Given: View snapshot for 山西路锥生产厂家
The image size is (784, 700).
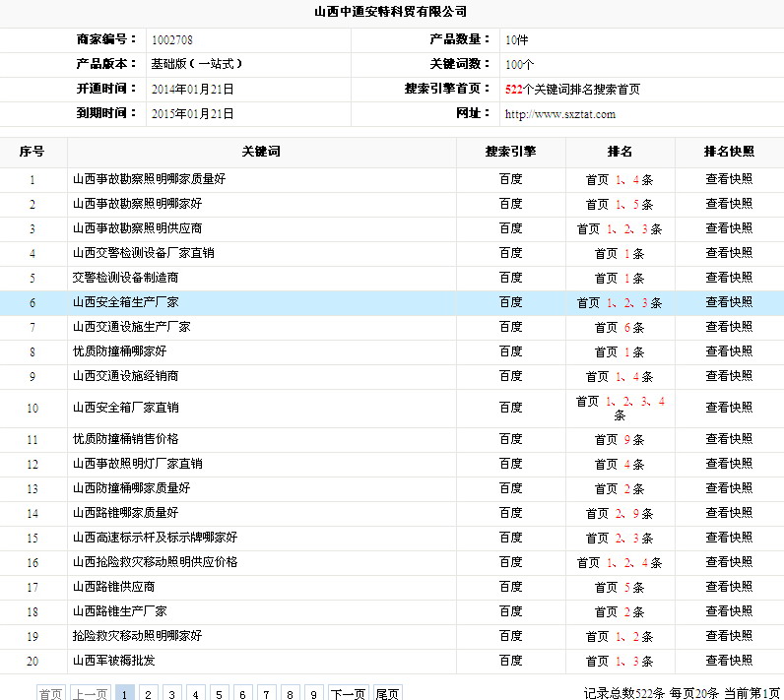Looking at the screenshot, I should pos(729,611).
